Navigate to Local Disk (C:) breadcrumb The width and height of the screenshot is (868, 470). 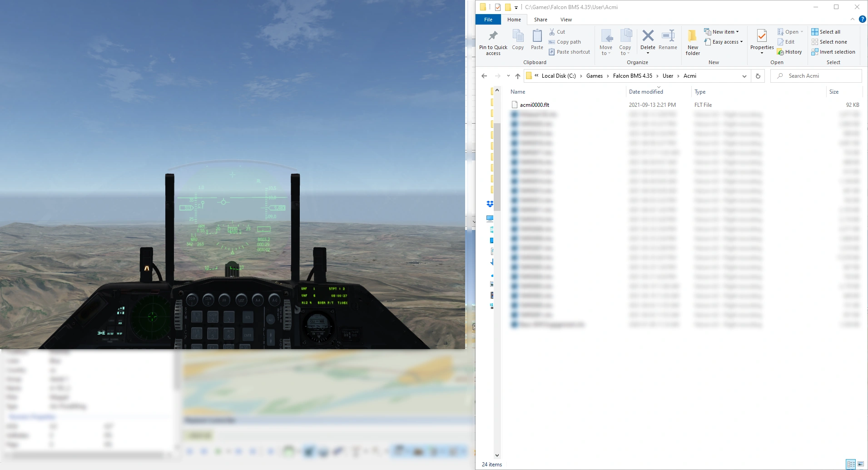(559, 76)
